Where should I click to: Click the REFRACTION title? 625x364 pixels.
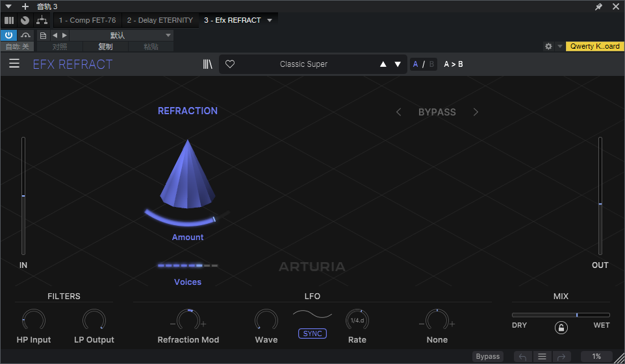point(188,111)
